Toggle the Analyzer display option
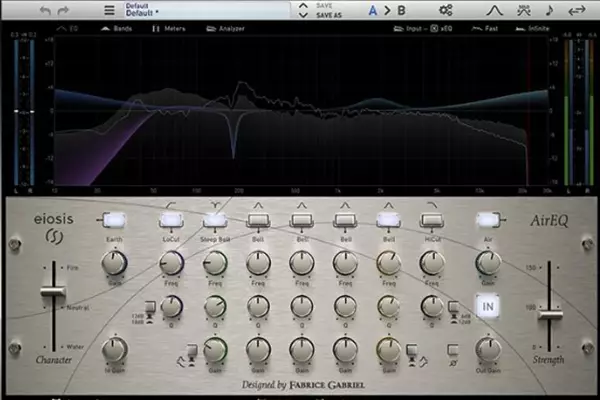Viewport: 600px width, 400px height. point(225,28)
